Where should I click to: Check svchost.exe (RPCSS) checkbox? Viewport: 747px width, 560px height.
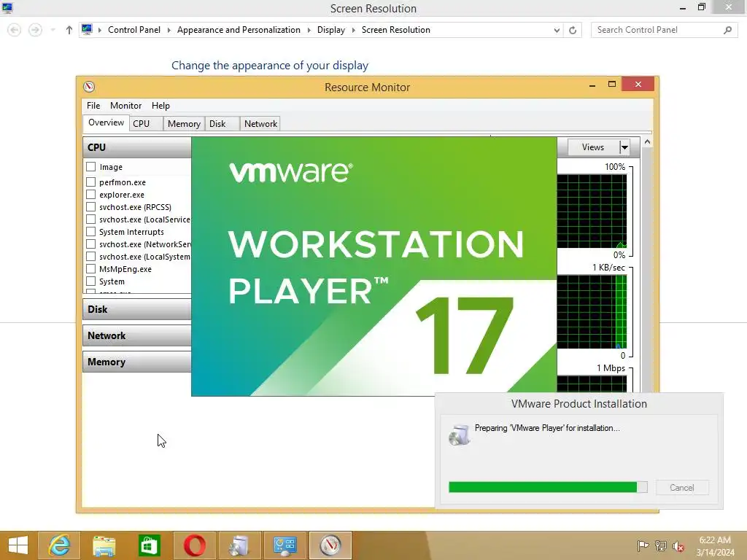(x=91, y=206)
